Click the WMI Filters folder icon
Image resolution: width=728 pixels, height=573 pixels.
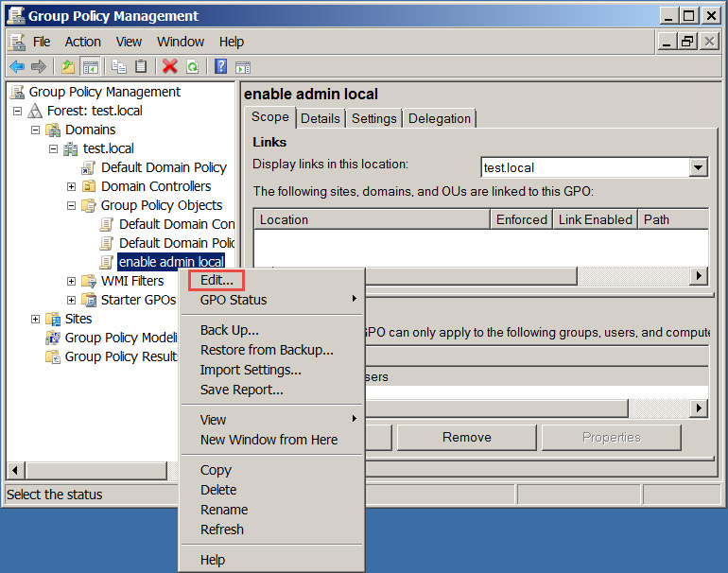coord(89,281)
